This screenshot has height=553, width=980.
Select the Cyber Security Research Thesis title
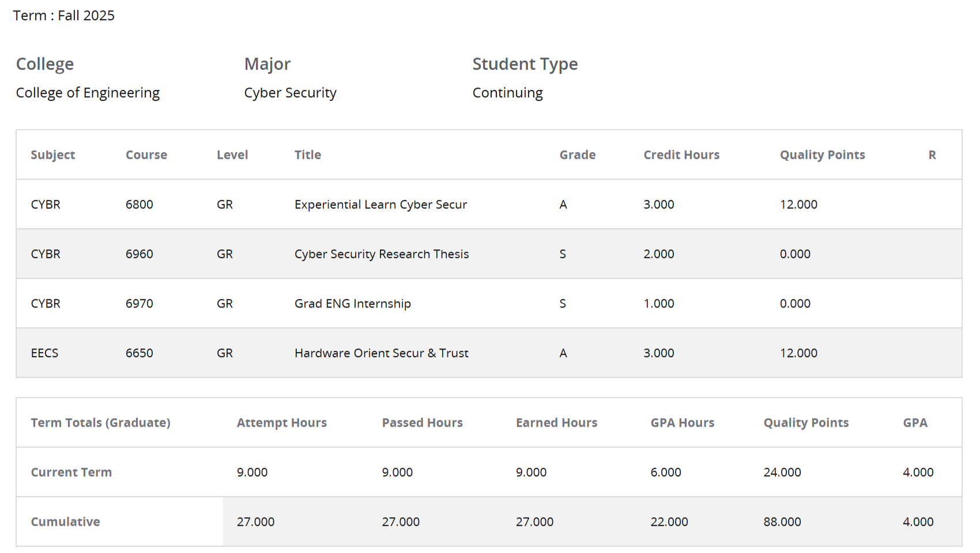381,254
